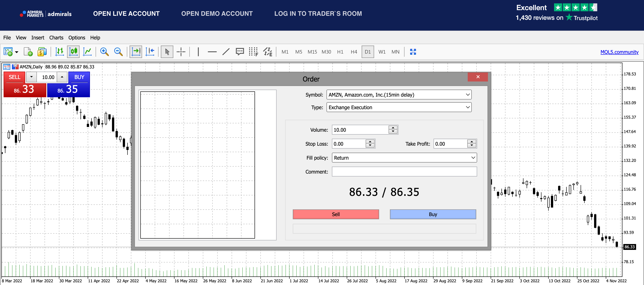The height and width of the screenshot is (285, 644).
Task: Select the horizontal line drawing tool
Action: pyautogui.click(x=212, y=52)
